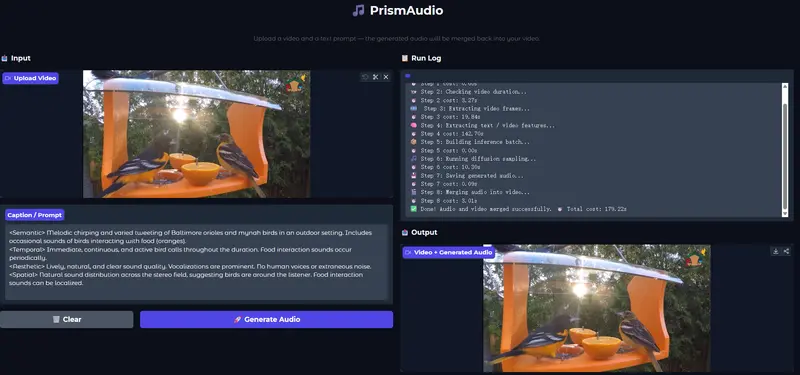Click 'Step 6: Running diffusion sampling...' line
Viewport: 800px width, 375px height.
(x=479, y=159)
